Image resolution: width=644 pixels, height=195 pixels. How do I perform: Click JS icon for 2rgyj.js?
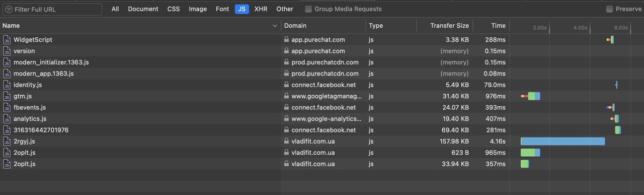[x=7, y=142]
